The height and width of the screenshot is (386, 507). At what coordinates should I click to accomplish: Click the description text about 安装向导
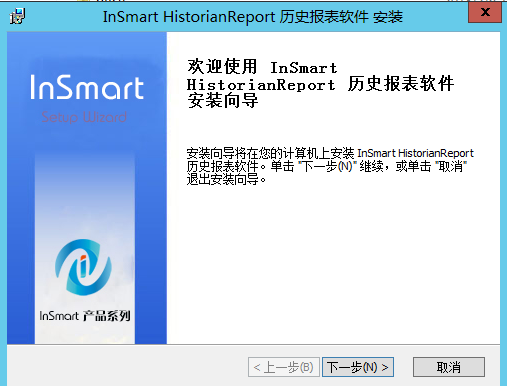(330, 166)
